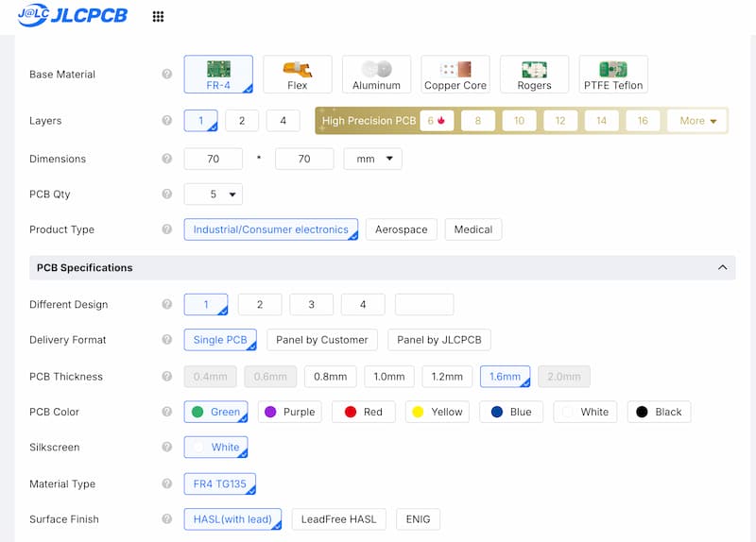
Task: Expand the More layers dropdown
Action: point(697,121)
